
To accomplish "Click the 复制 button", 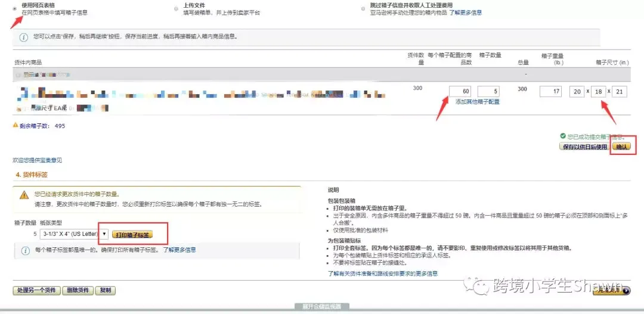I will [x=106, y=290].
